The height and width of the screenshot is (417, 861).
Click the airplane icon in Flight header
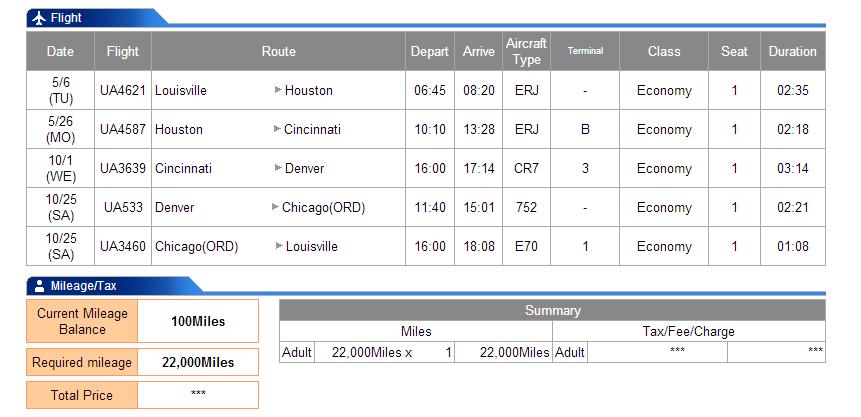point(38,18)
